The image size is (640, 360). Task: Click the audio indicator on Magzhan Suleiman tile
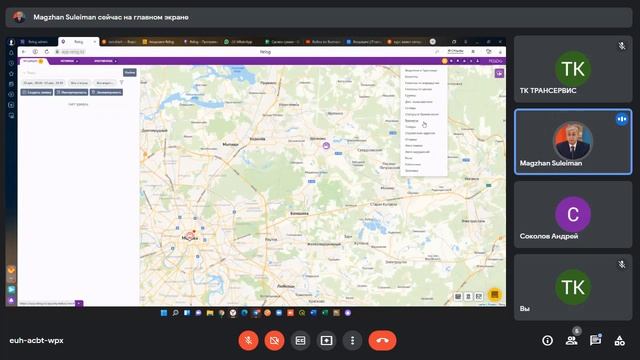(x=622, y=119)
